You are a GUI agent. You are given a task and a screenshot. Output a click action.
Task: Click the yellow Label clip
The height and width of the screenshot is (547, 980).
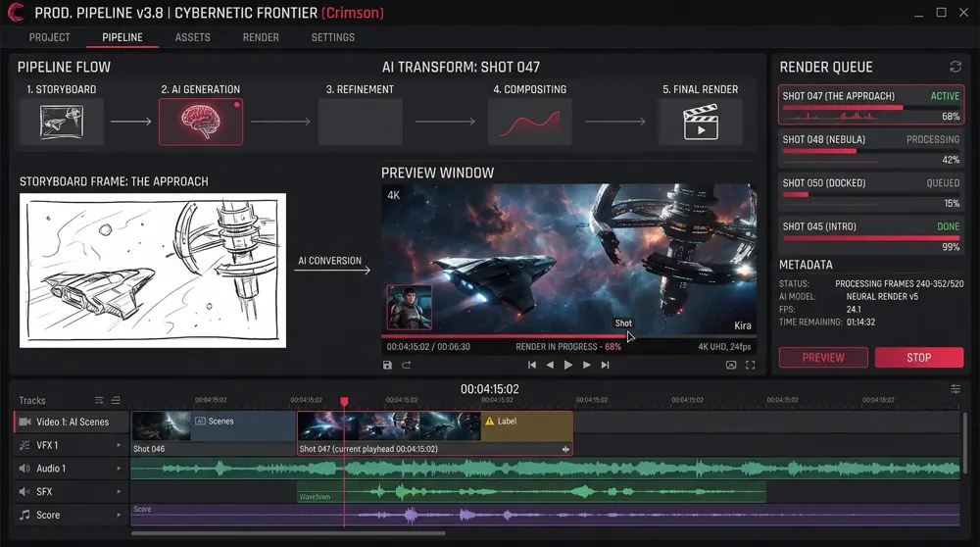click(x=526, y=425)
